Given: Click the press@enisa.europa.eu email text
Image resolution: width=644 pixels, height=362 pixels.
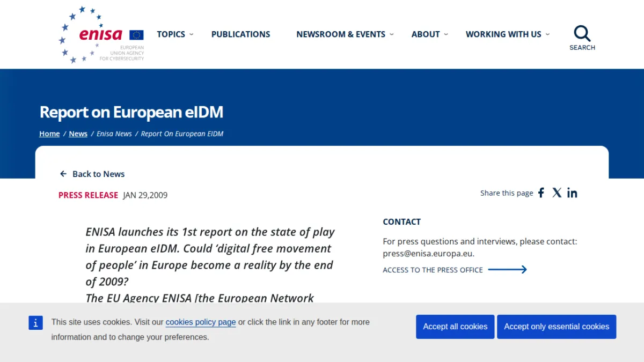Looking at the screenshot, I should 428,254.
